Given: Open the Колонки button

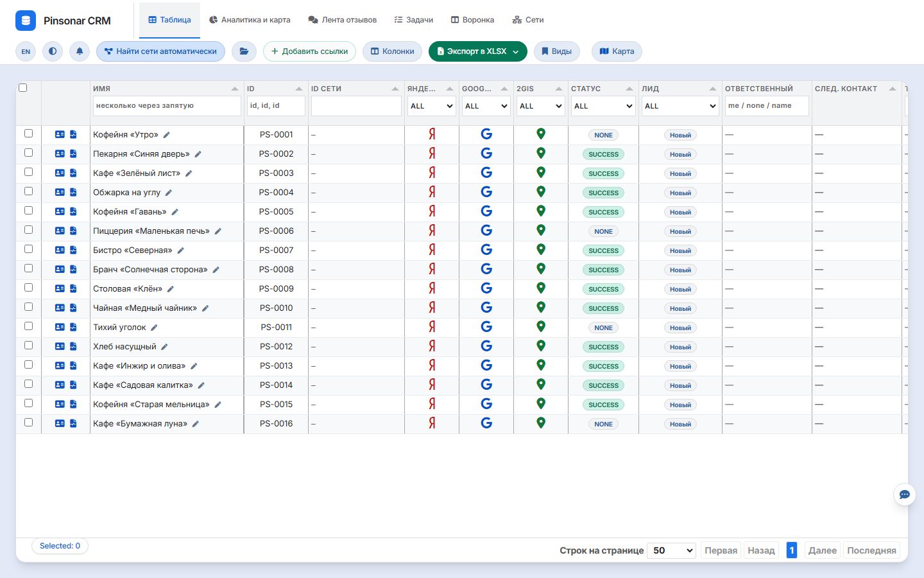Looking at the screenshot, I should (393, 51).
